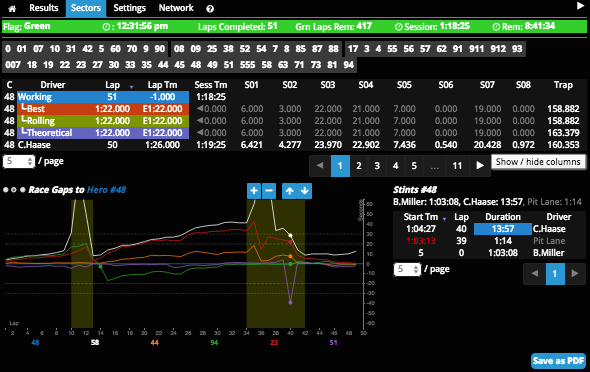Select the third radio dot beside Race Gaps
590x372 pixels.
pyautogui.click(x=23, y=190)
